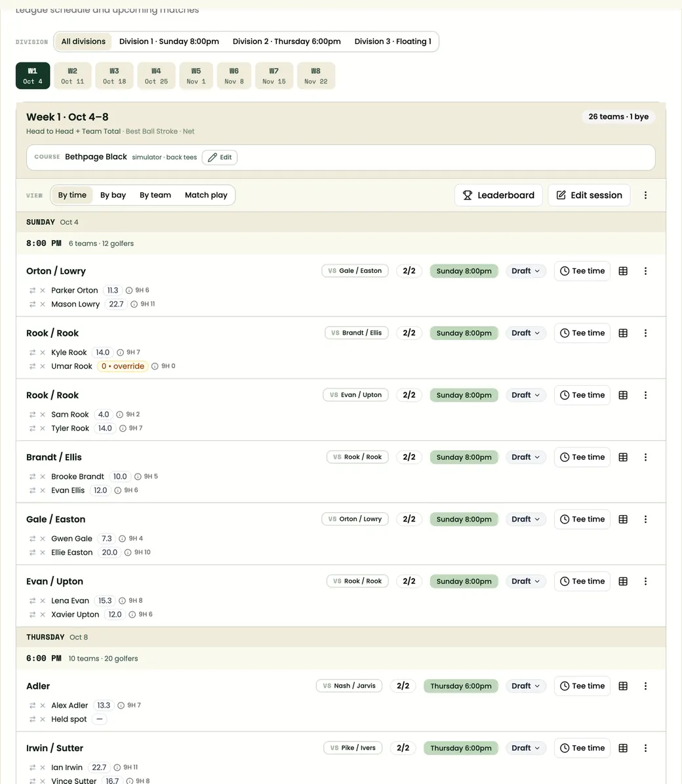The image size is (682, 784).
Task: Click VS Pike / Ivers opponent chip
Action: [353, 748]
